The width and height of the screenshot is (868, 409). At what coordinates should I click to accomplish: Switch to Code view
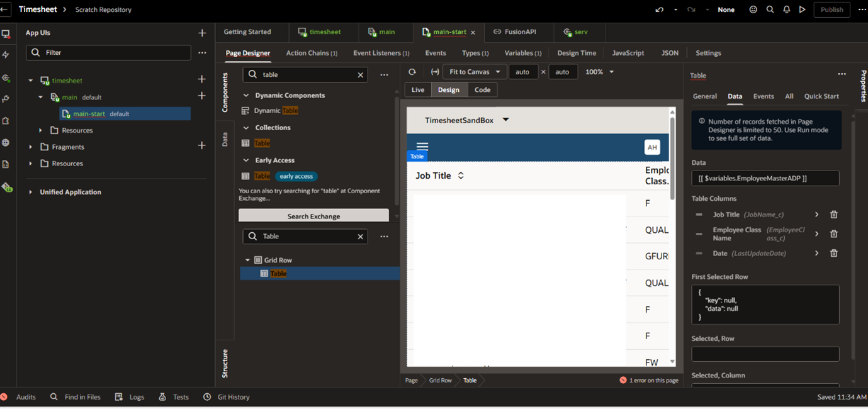482,90
